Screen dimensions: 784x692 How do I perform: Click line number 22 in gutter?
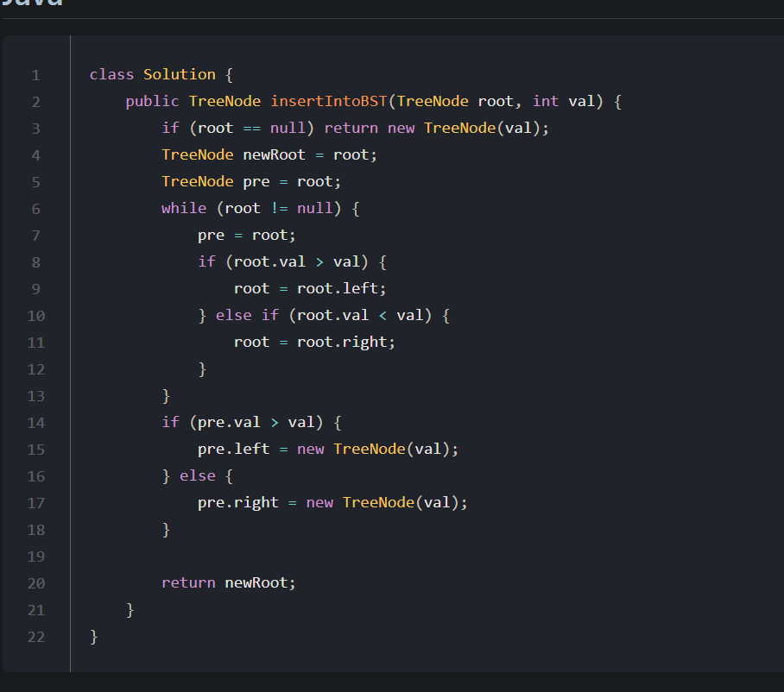click(x=36, y=637)
